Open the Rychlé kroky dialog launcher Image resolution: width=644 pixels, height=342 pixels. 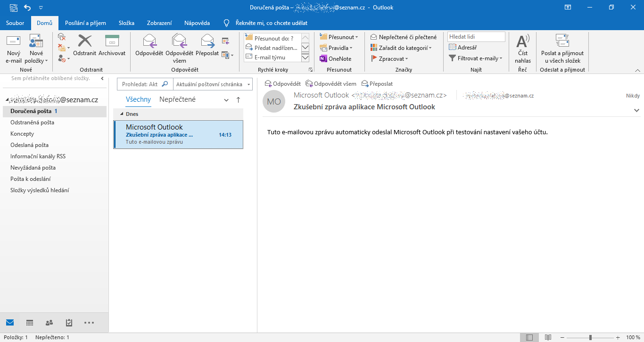[x=310, y=70]
